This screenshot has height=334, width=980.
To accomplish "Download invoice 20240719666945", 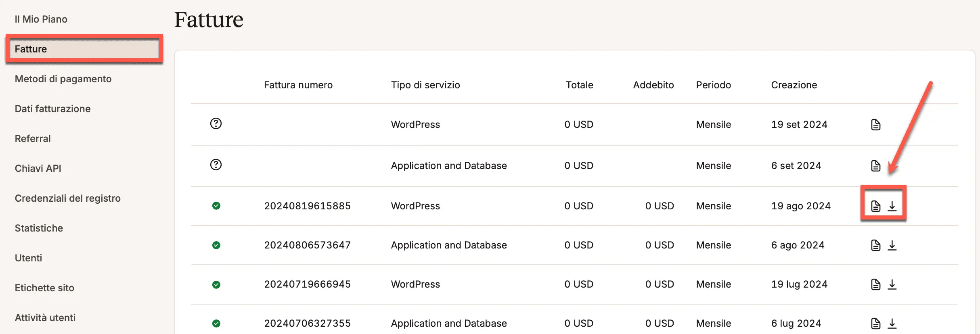I will pyautogui.click(x=892, y=284).
